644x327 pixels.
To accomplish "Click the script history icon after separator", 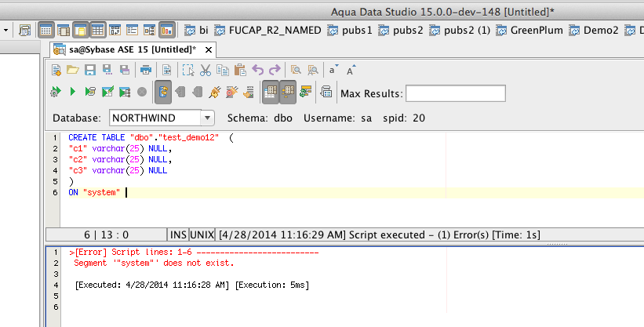I will pos(326,92).
